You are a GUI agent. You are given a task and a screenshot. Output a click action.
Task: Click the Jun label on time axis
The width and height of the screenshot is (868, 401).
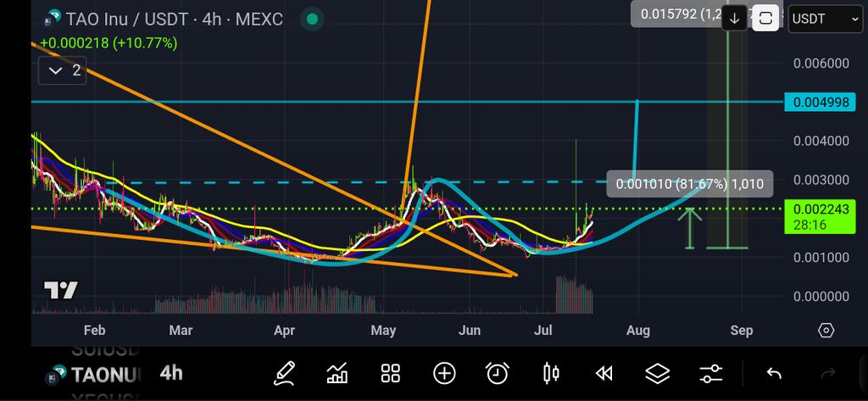pyautogui.click(x=470, y=331)
